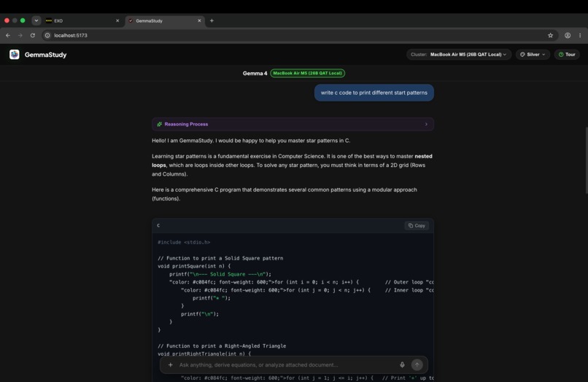Click the GemmaStudy logo icon
The height and width of the screenshot is (382, 588).
(x=15, y=55)
